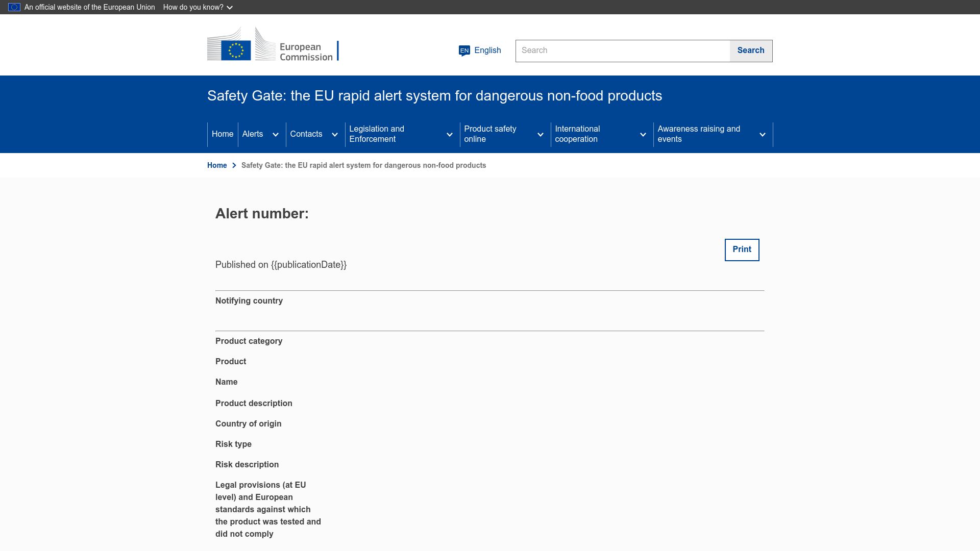980x551 pixels.
Task: Click the EU flag icon in top bar
Action: (x=14, y=7)
